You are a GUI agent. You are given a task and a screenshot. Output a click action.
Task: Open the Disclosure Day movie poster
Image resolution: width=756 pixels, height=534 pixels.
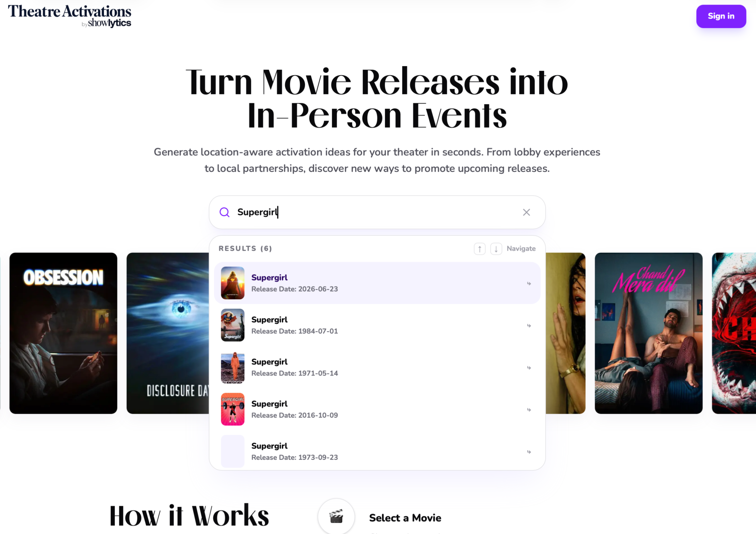[x=168, y=333]
